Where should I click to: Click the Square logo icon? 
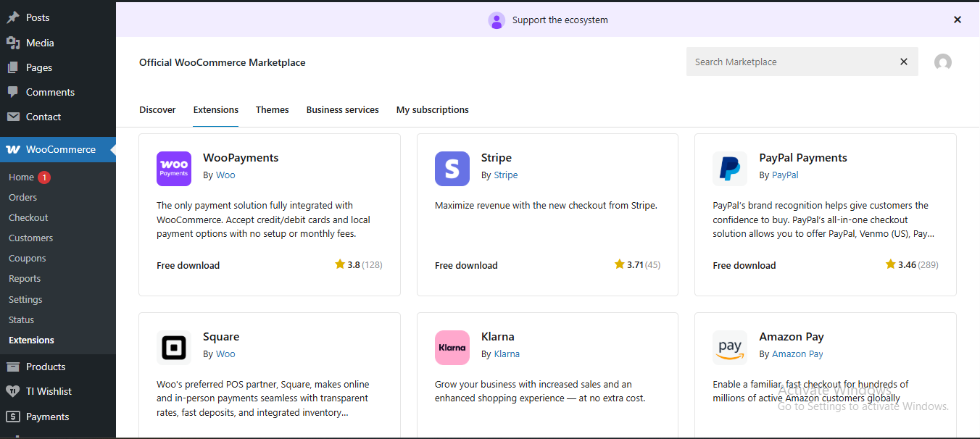[174, 348]
